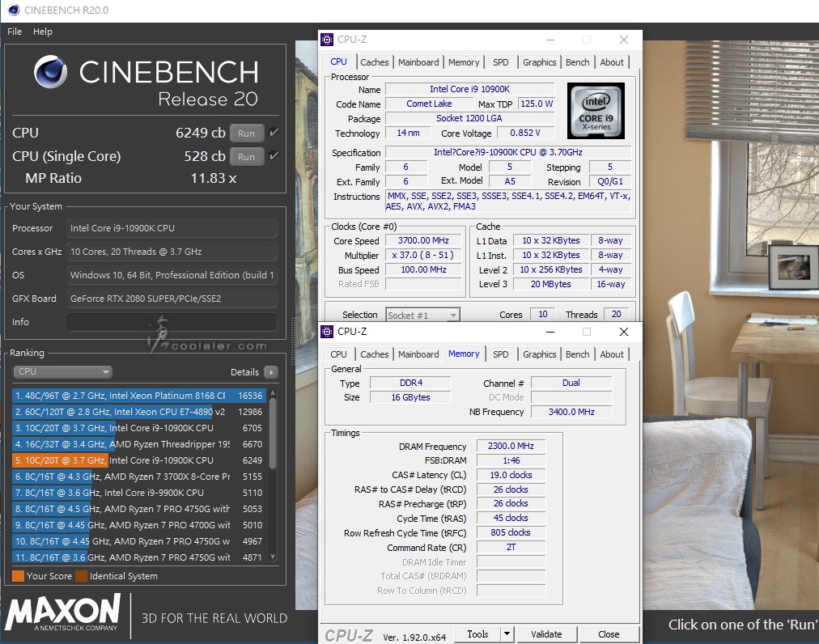Click the Identical System legend swatch
This screenshot has width=819, height=644.
81,576
